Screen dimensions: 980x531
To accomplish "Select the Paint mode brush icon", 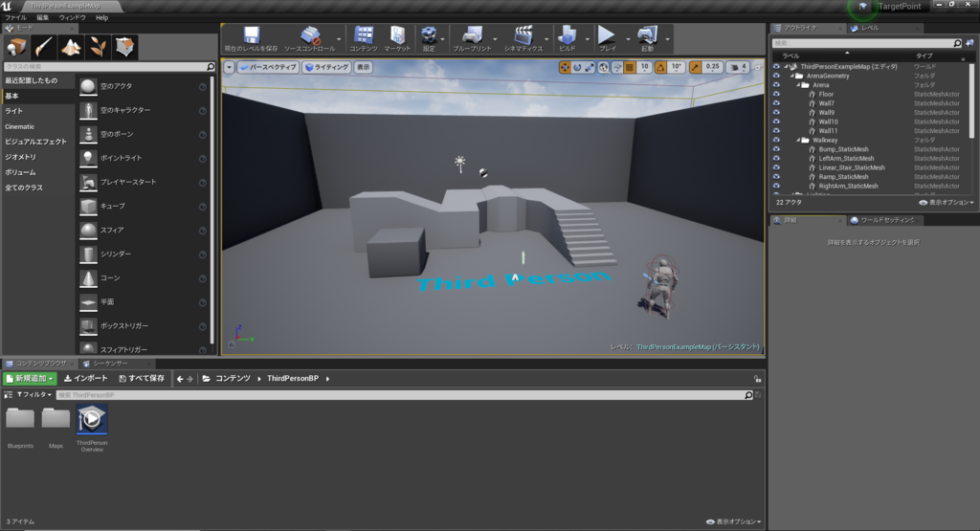I will coord(44,47).
